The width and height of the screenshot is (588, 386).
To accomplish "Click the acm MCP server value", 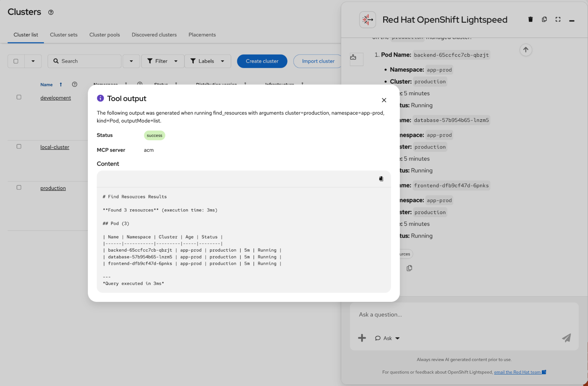I will pos(149,150).
